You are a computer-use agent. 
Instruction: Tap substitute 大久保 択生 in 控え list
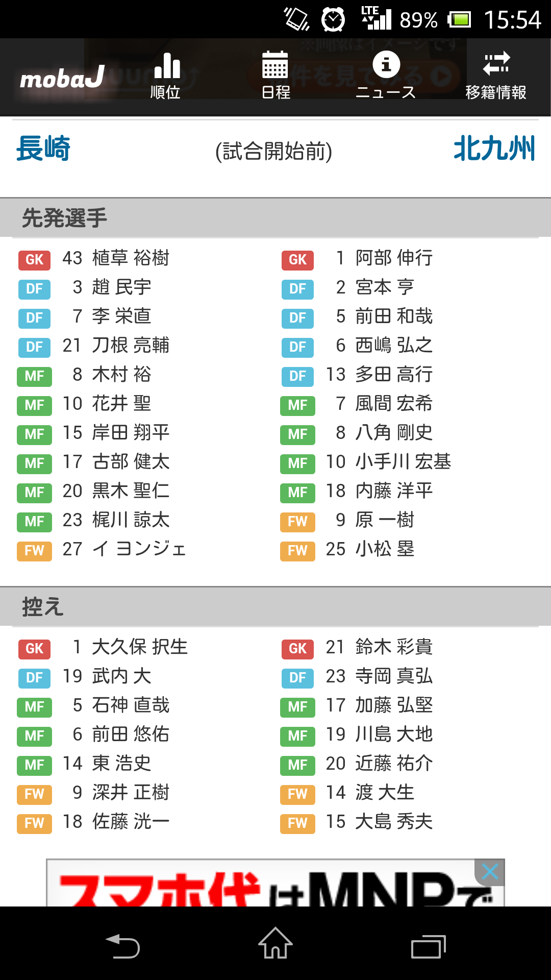click(139, 647)
